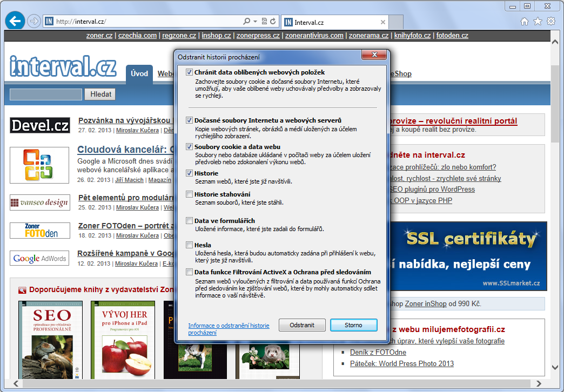This screenshot has height=392, width=564.
Task: Click the horizontal scrollbar right arrow
Action: 539,383
